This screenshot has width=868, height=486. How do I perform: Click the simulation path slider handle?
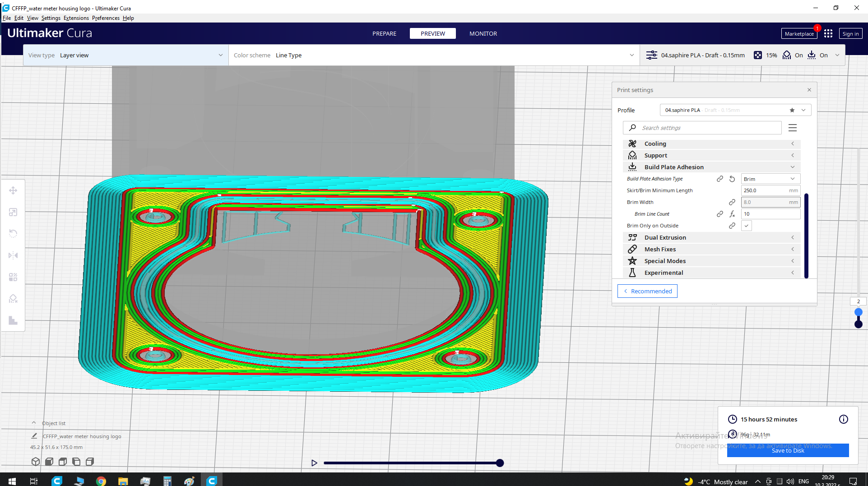[x=500, y=463]
